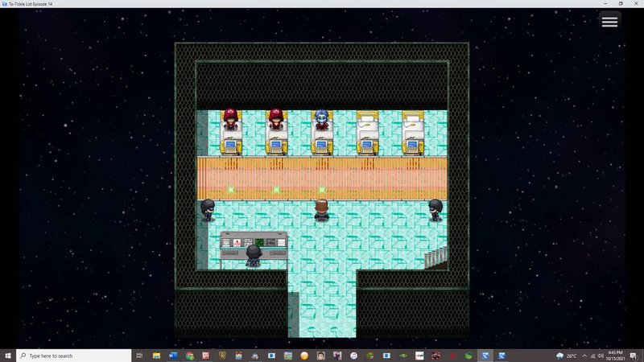Launch File Explorer from the taskbar

point(156,356)
